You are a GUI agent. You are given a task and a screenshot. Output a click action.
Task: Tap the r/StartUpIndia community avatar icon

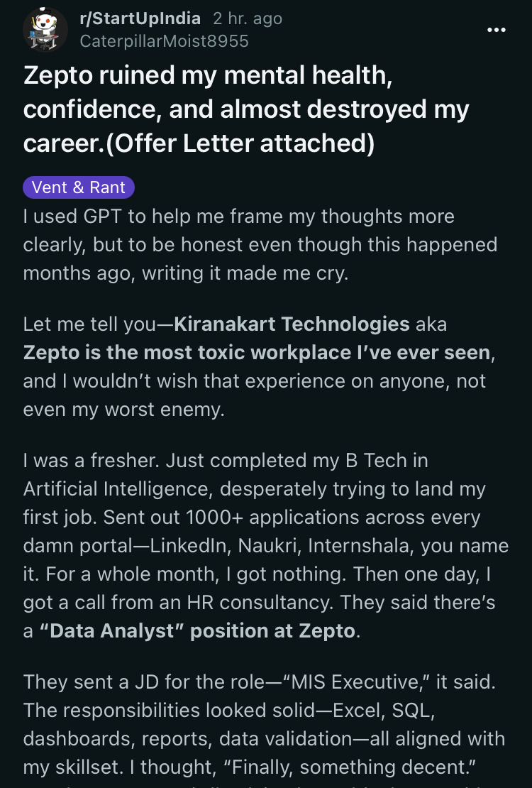pos(45,29)
